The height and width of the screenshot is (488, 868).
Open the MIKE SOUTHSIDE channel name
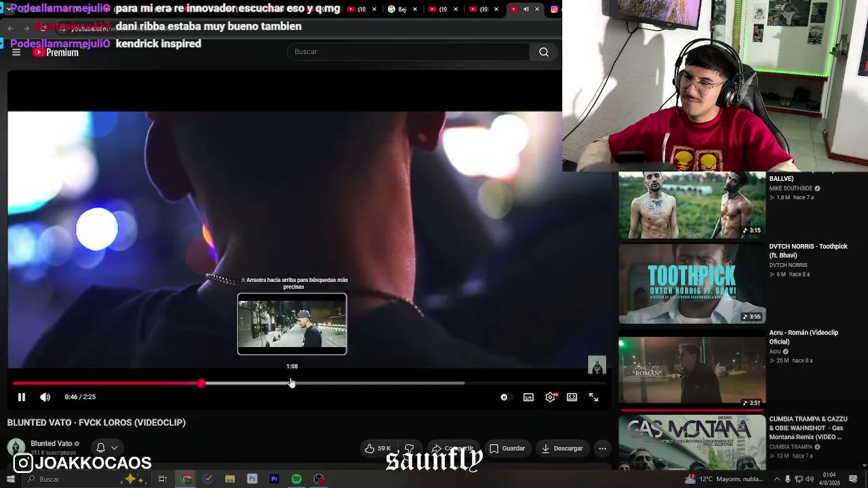(791, 188)
